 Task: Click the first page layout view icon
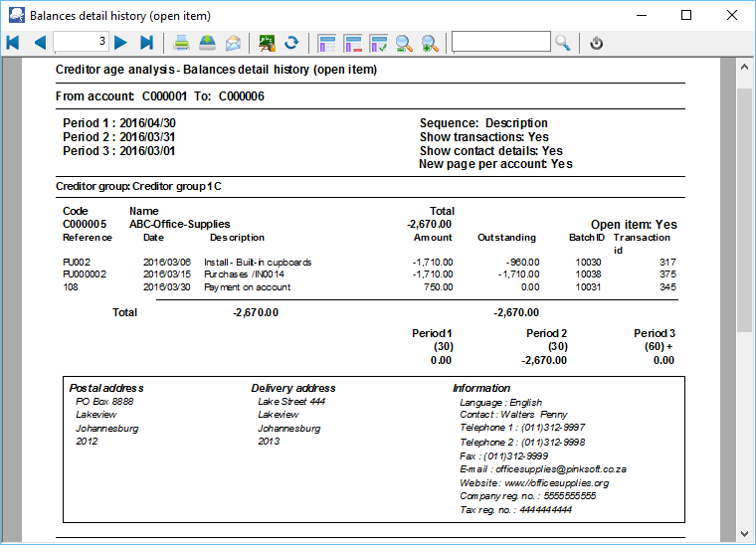[x=326, y=43]
